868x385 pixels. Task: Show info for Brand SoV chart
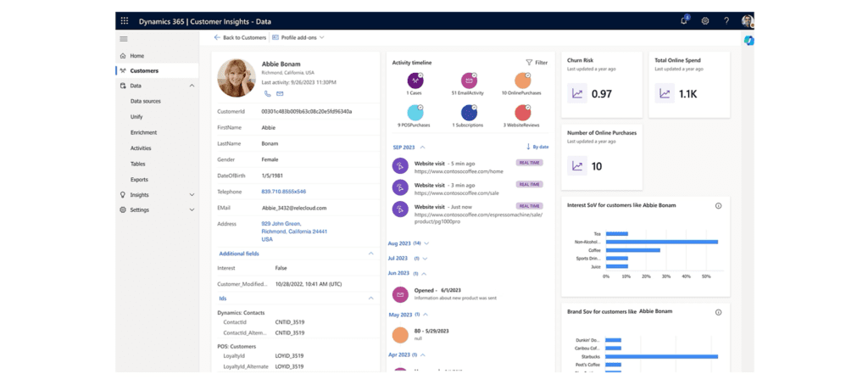pos(719,312)
